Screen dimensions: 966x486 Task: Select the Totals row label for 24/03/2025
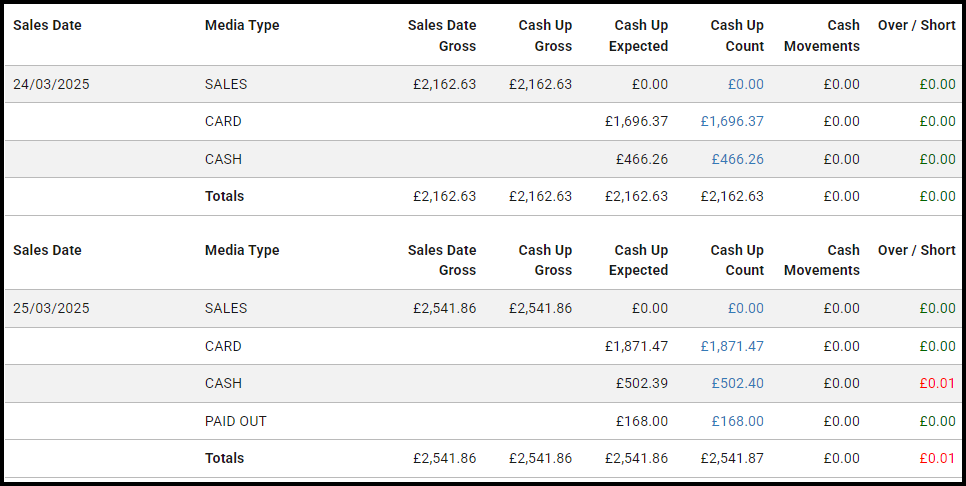[224, 196]
